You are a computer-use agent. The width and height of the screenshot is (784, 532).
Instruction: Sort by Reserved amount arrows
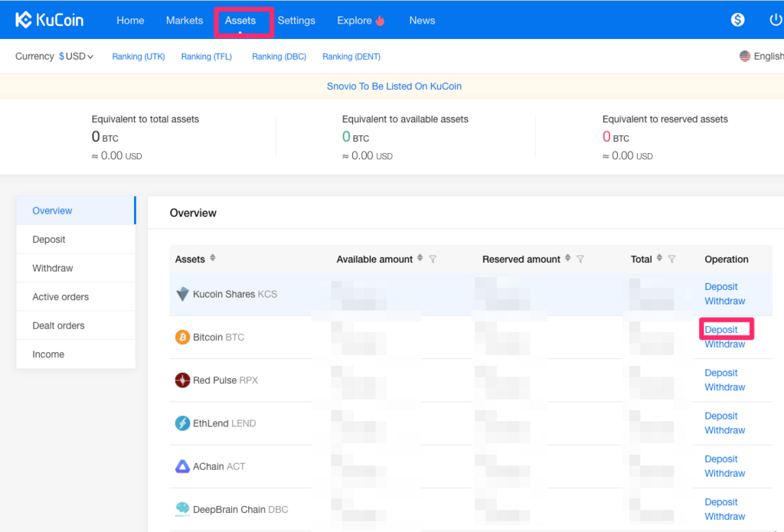pyautogui.click(x=567, y=258)
